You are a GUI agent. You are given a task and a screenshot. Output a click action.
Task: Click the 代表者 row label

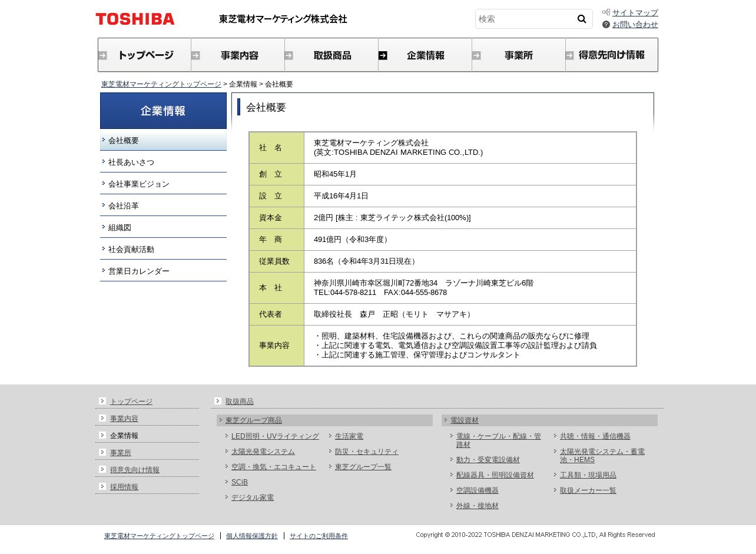coord(277,314)
